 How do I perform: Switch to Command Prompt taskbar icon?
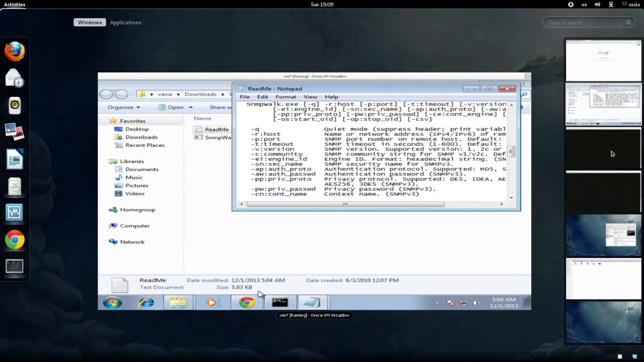[280, 303]
